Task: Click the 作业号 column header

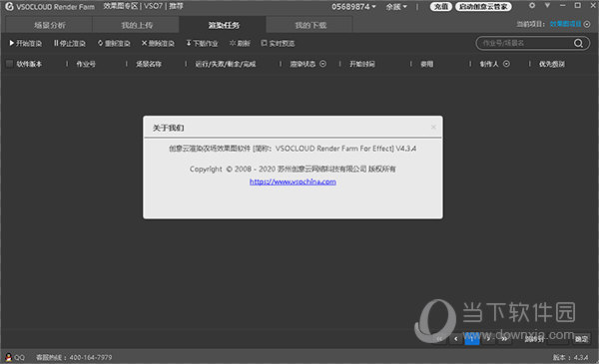Action: click(x=86, y=64)
